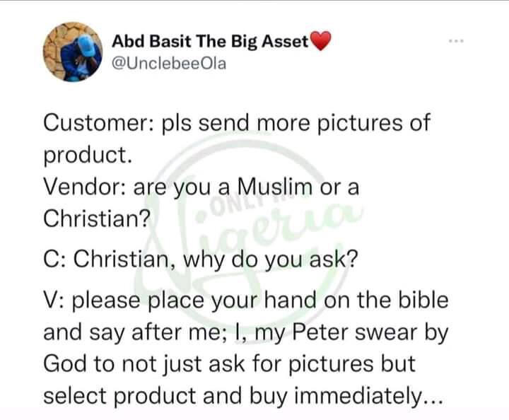Click the tweet line starting with 'Customer:'
The image size is (509, 420).
(236, 123)
